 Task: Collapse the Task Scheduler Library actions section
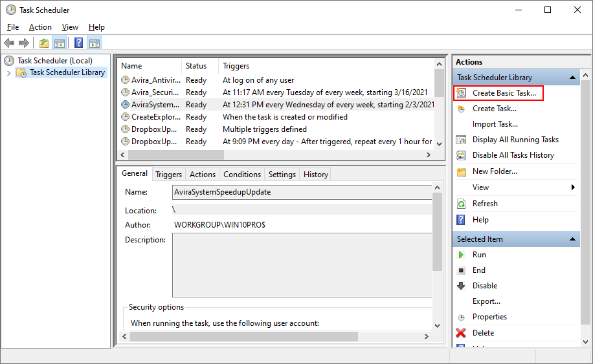pyautogui.click(x=572, y=78)
